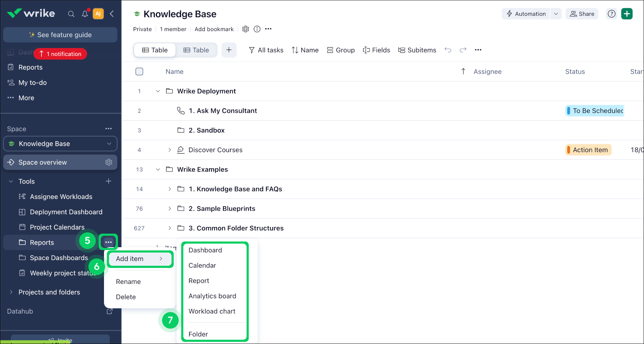Collapse the Wrike Deployment folder row
Image resolution: width=644 pixels, height=344 pixels.
(158, 91)
